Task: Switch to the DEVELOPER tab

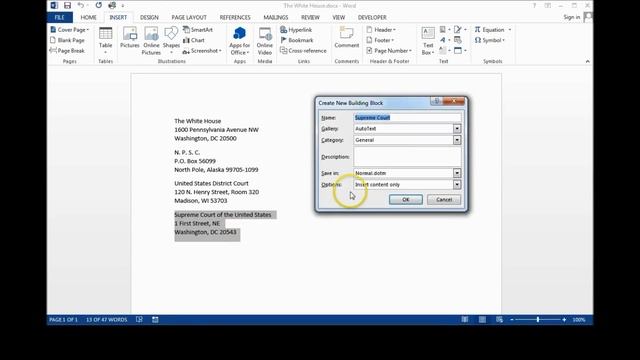Action: coord(372,17)
